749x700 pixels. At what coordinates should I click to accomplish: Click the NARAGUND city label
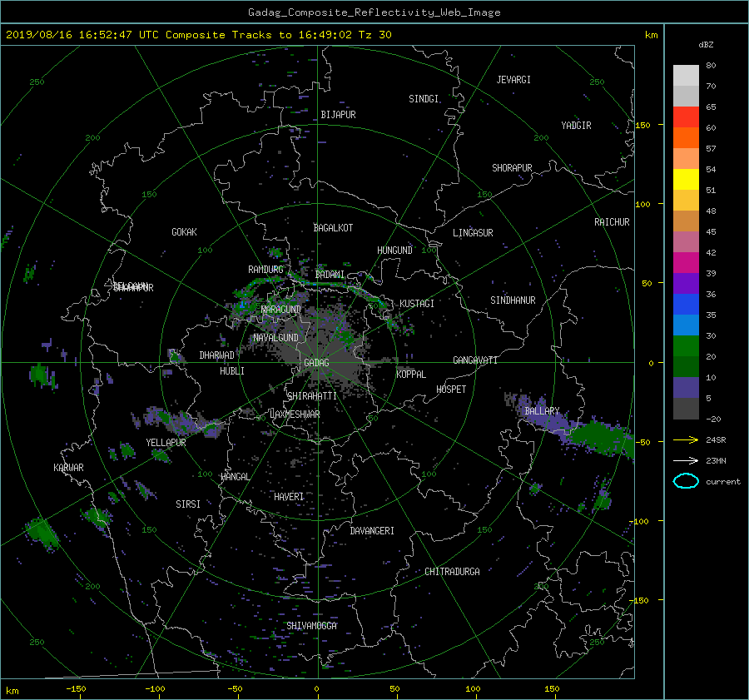pyautogui.click(x=281, y=310)
